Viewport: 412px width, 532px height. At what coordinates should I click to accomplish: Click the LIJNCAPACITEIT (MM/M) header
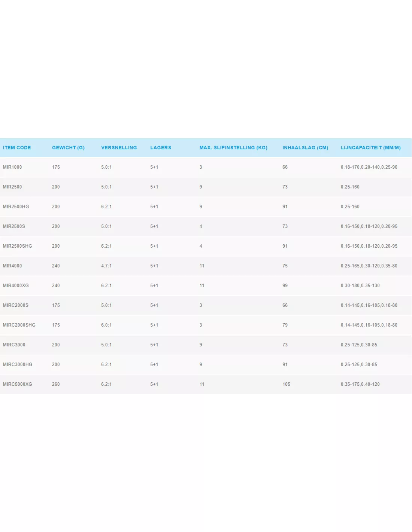(x=370, y=148)
